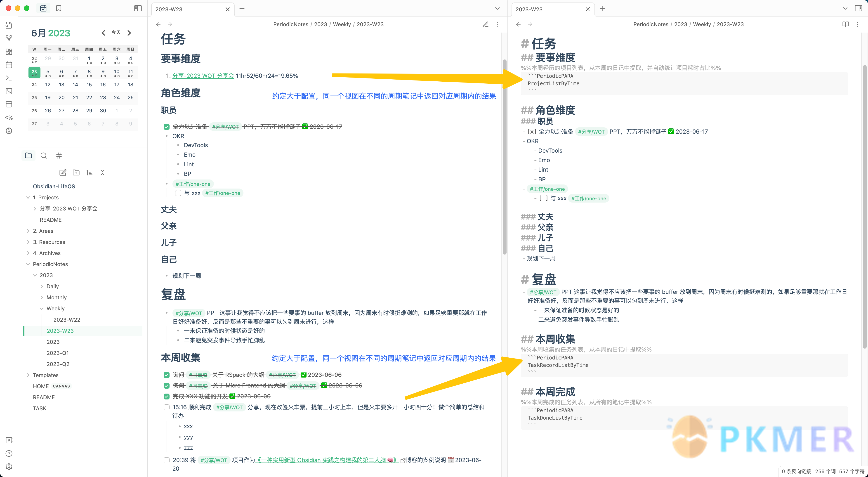Viewport: 868px width, 477px height.
Task: Open the 分享-2023 WOT 分享会 link in the note
Action: (x=203, y=76)
